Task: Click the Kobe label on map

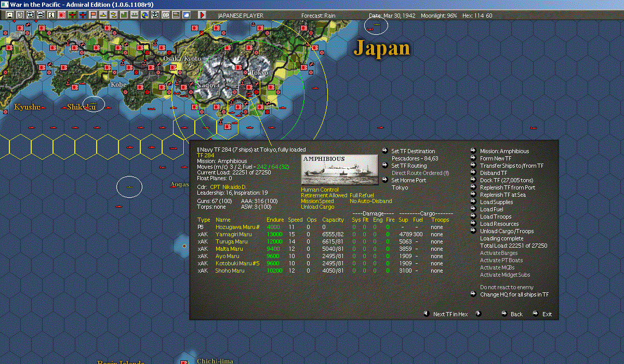Action: pos(118,84)
